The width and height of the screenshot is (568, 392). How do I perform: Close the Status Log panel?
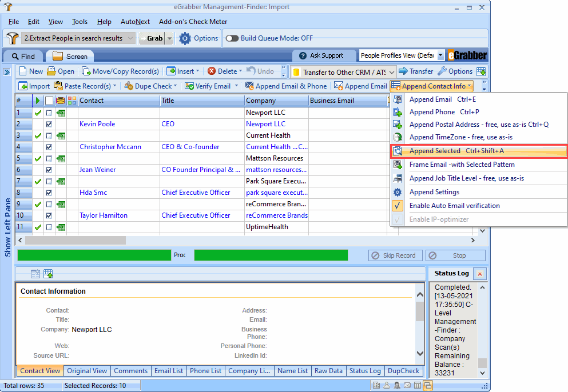[479, 274]
